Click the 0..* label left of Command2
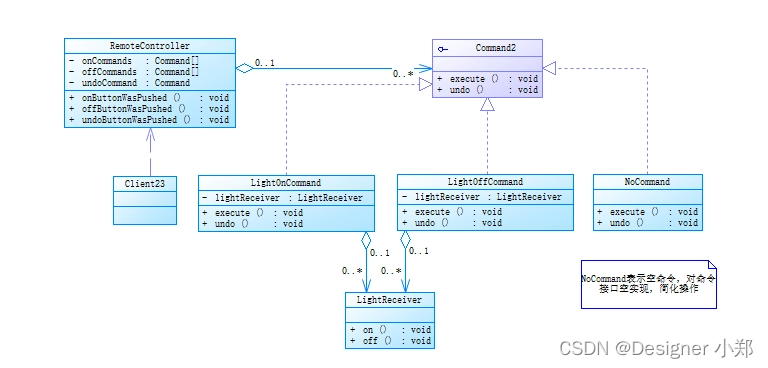 point(403,74)
